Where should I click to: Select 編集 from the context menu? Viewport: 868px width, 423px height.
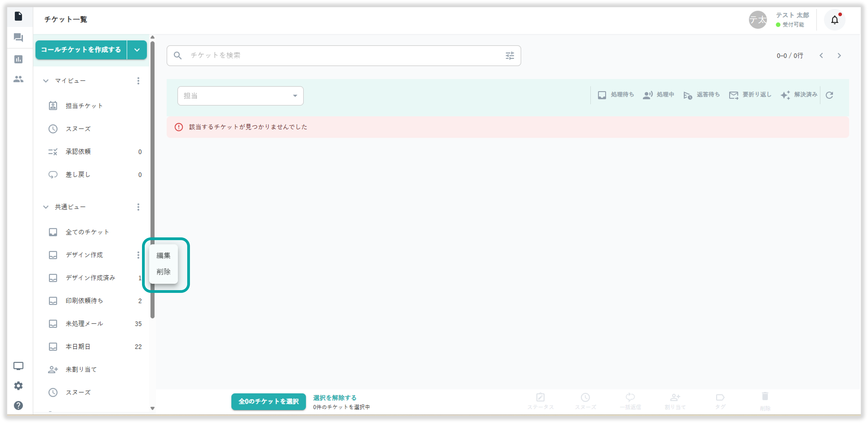tap(163, 256)
